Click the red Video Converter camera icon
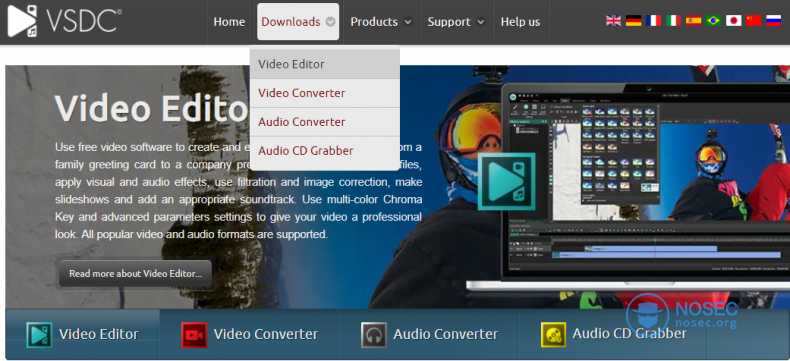 (194, 335)
